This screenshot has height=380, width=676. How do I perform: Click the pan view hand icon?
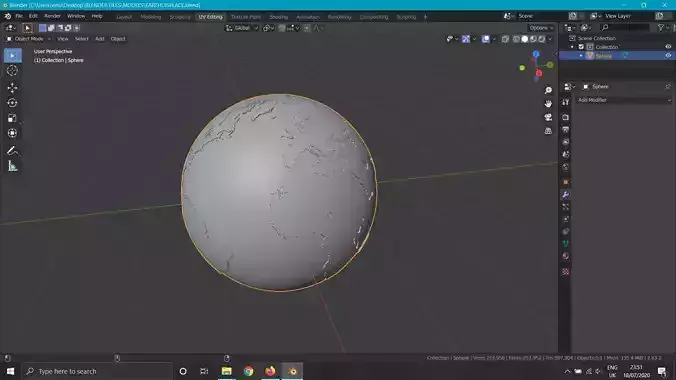(548, 104)
